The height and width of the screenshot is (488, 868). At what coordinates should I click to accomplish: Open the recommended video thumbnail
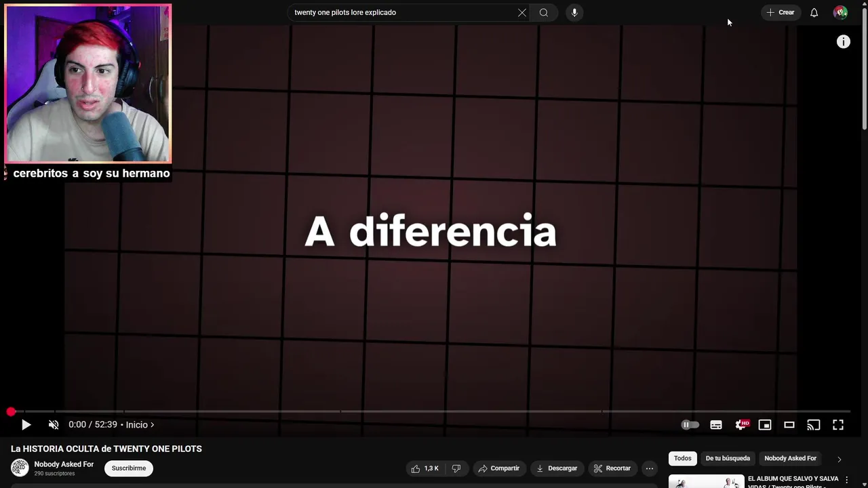click(x=706, y=481)
